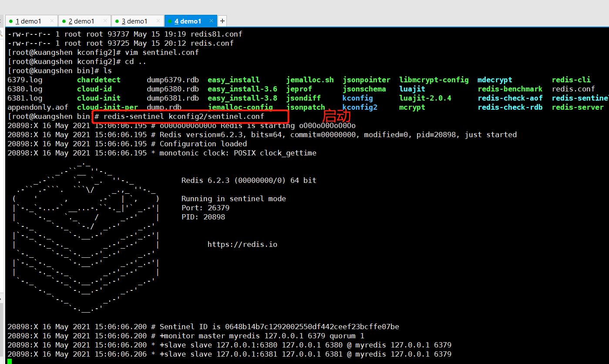Click the 'Sentinel ID is 0648b14b...' log line
609x364 pixels.
coord(203,327)
